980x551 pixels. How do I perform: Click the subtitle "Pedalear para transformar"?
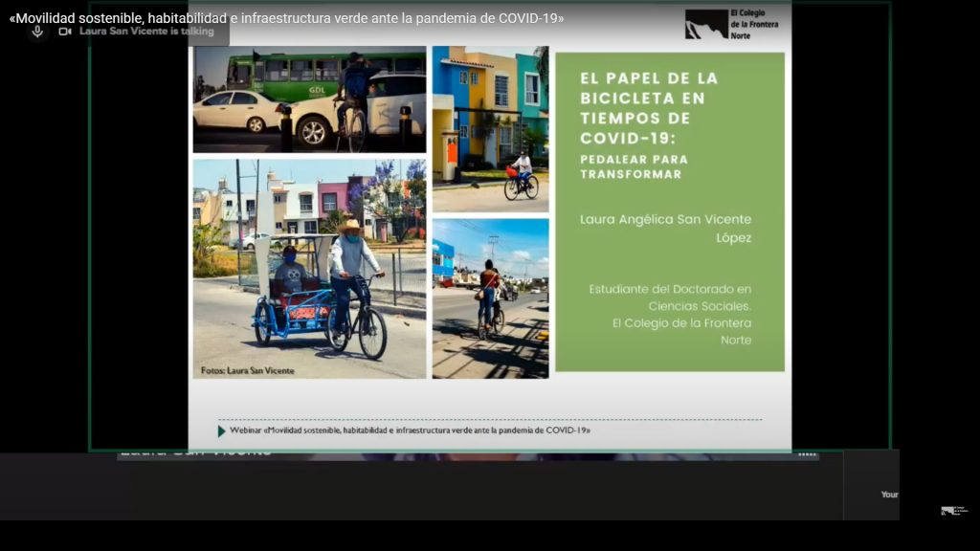634,166
